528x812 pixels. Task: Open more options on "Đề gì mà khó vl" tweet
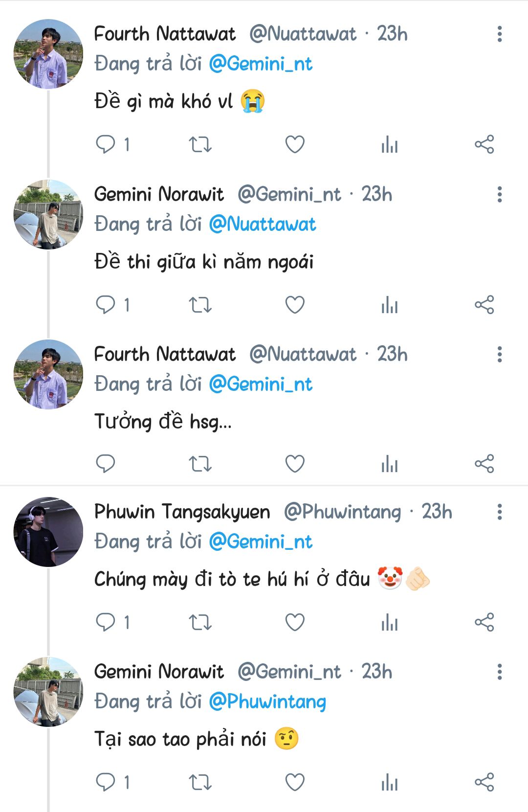[x=499, y=34]
